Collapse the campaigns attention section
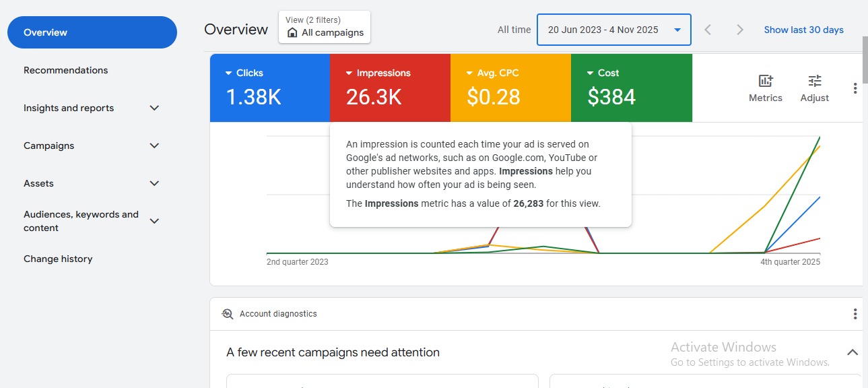The image size is (868, 388). (853, 352)
